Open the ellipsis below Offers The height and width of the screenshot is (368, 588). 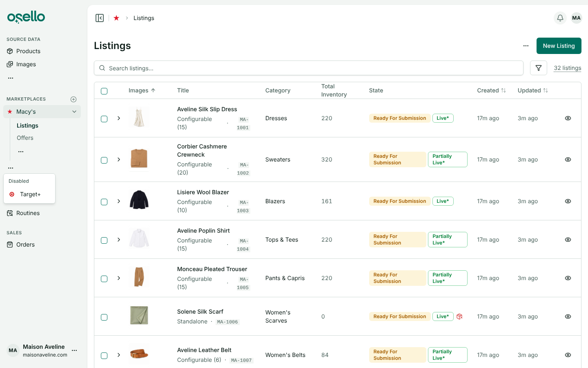[x=21, y=151]
